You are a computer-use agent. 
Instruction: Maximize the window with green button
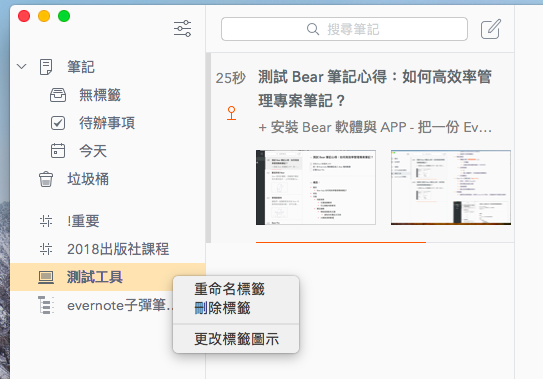coord(64,16)
